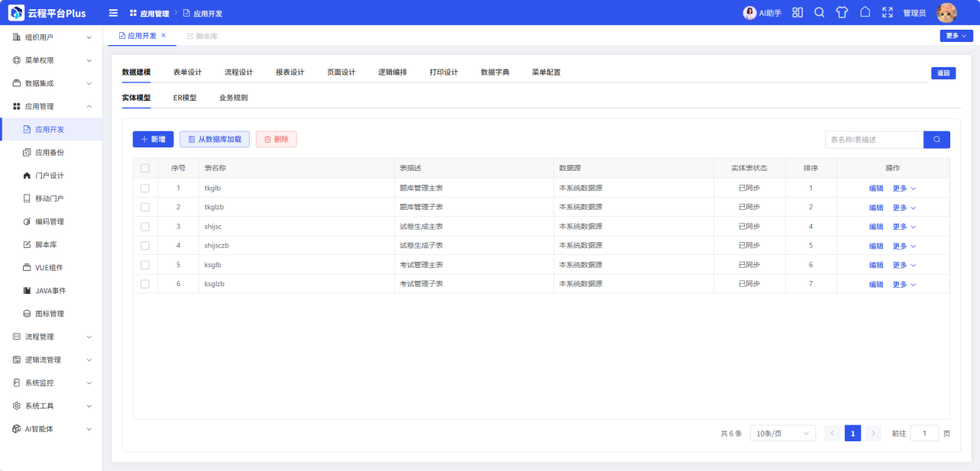Go to home via house icon
Screen dimensions: 980x471
865,13
